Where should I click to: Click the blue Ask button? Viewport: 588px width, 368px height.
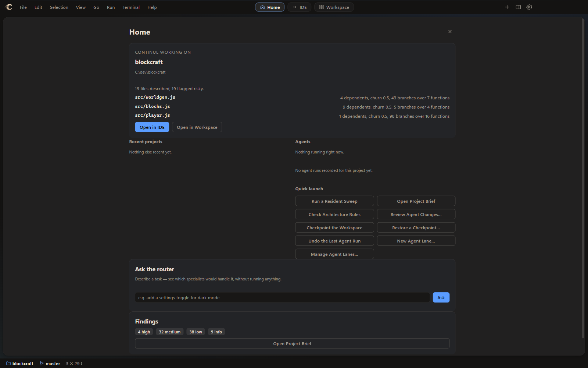click(x=441, y=297)
